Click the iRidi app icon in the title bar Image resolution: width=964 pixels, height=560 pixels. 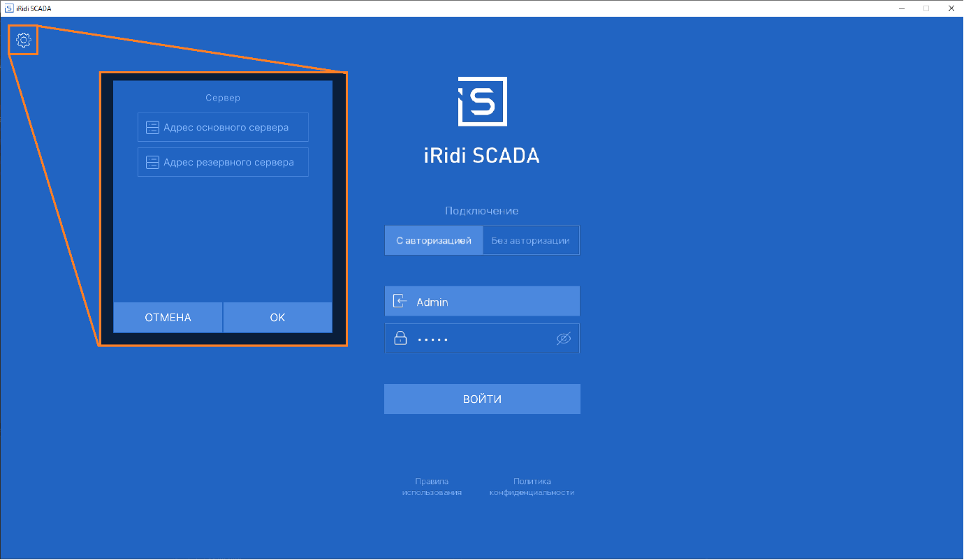[x=8, y=8]
